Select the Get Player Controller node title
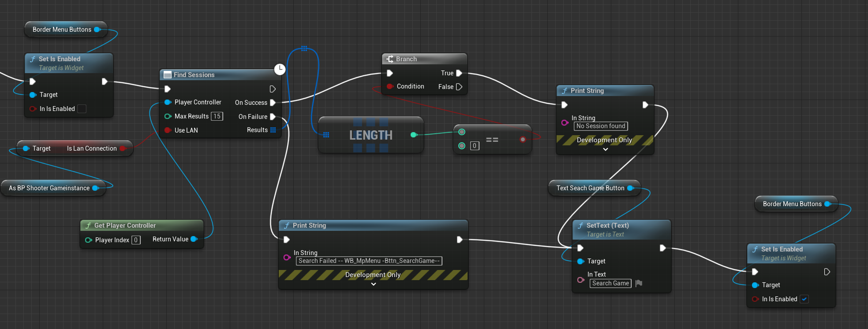868x329 pixels. [x=125, y=225]
